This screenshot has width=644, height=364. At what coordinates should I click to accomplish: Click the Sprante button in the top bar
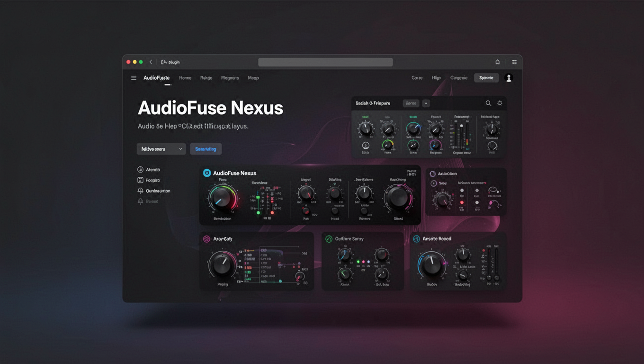coord(486,77)
